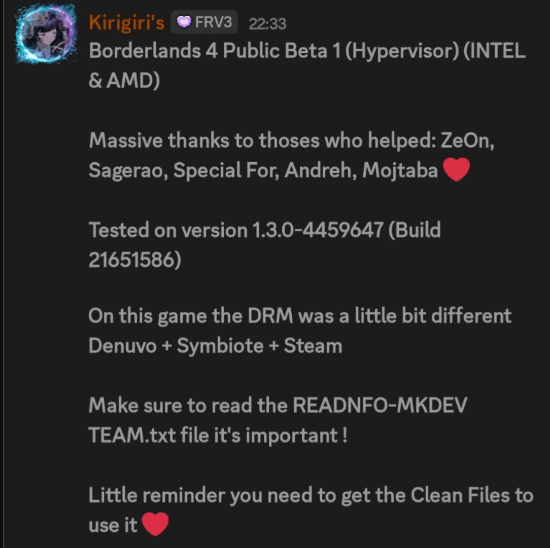Click the 22:33 message timestamp
Screen dimensions: 550x548
[x=267, y=24]
